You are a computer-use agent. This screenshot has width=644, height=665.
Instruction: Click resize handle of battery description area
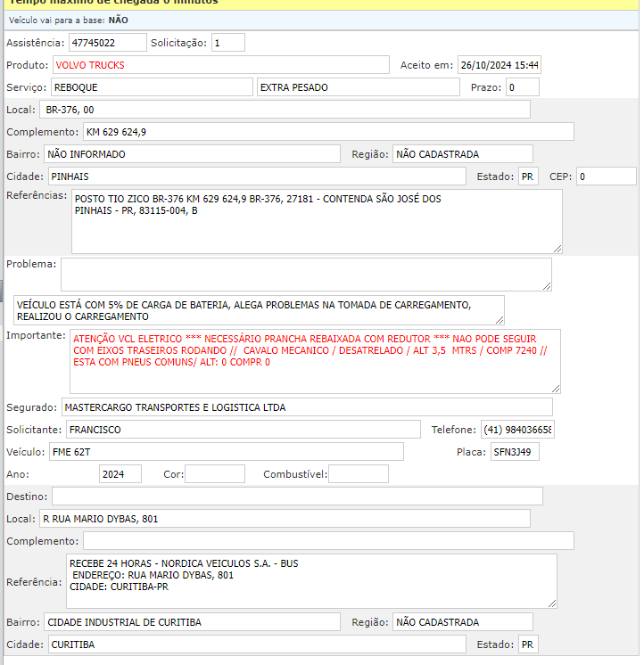(500, 321)
